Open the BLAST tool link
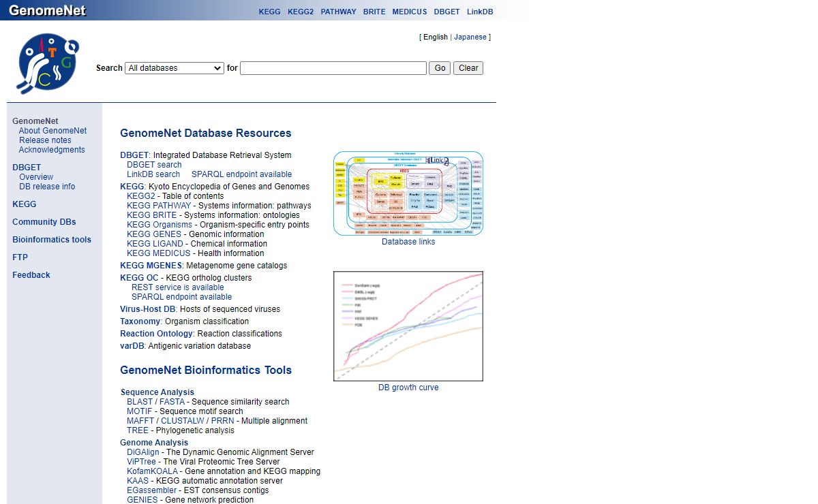 pyautogui.click(x=140, y=402)
